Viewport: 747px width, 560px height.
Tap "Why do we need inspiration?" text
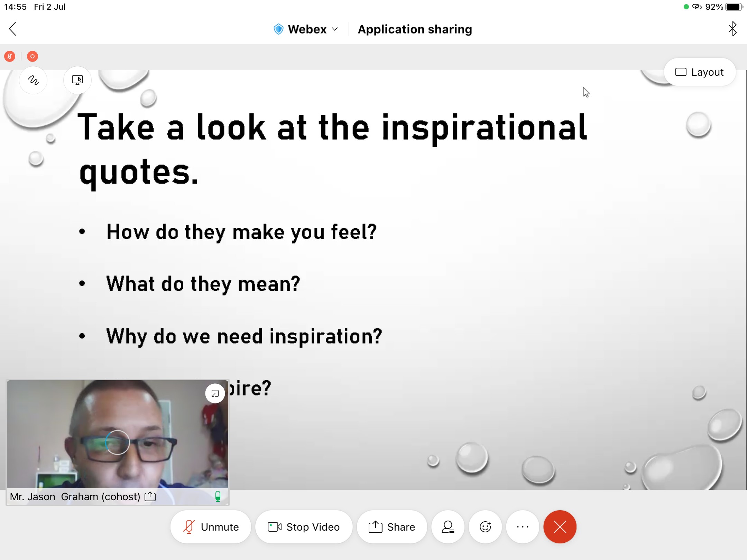tap(244, 336)
